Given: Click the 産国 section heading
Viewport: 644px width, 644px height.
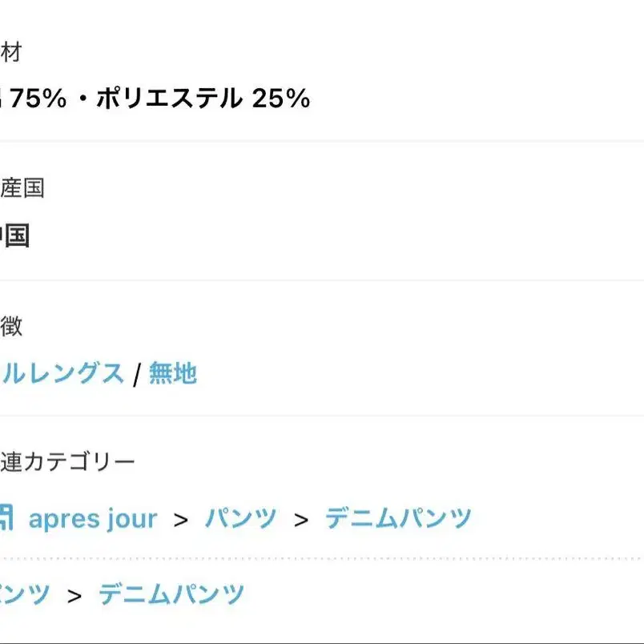Looking at the screenshot, I should [x=22, y=188].
